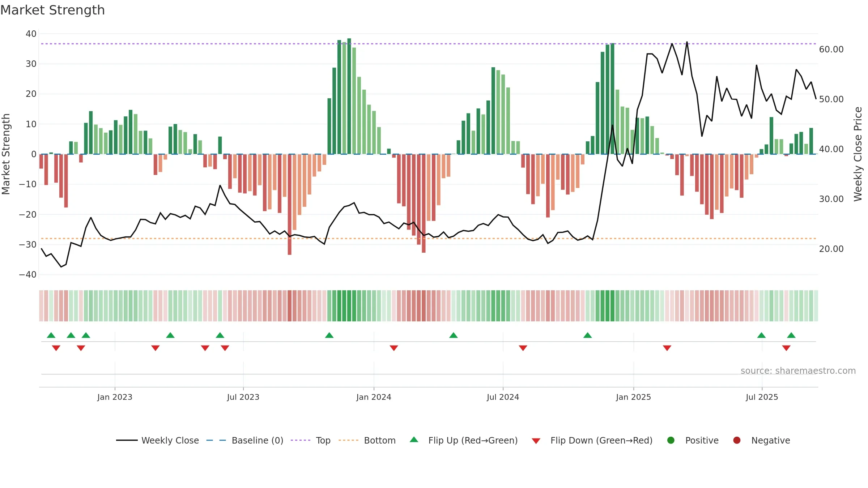Select the last flip-up marker in August 2025

[x=791, y=335]
